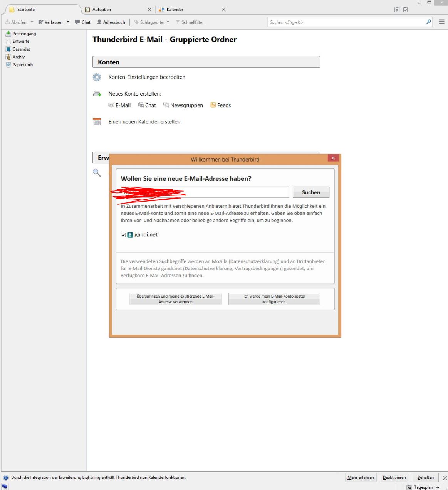Open Mozilla Datenschutzerklärung link
This screenshot has width=448, height=490.
(254, 261)
